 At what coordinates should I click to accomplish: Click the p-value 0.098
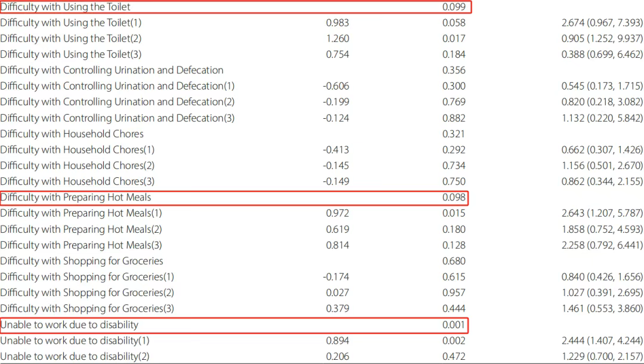click(454, 198)
